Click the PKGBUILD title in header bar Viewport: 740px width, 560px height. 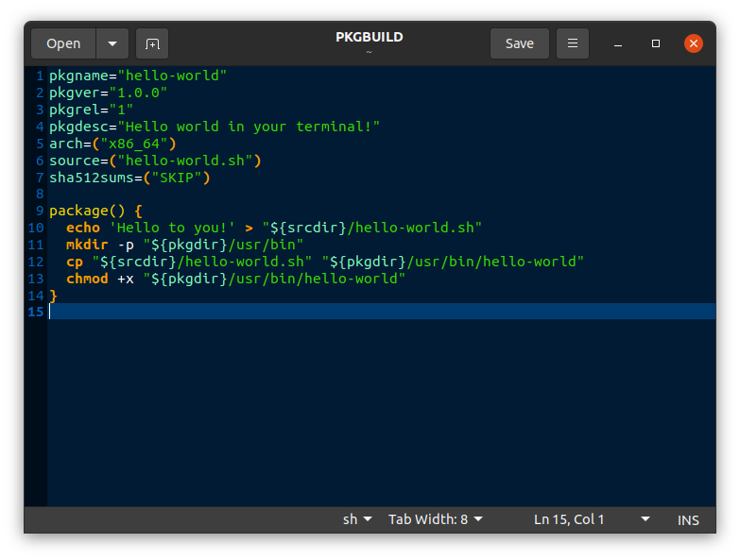pos(370,37)
